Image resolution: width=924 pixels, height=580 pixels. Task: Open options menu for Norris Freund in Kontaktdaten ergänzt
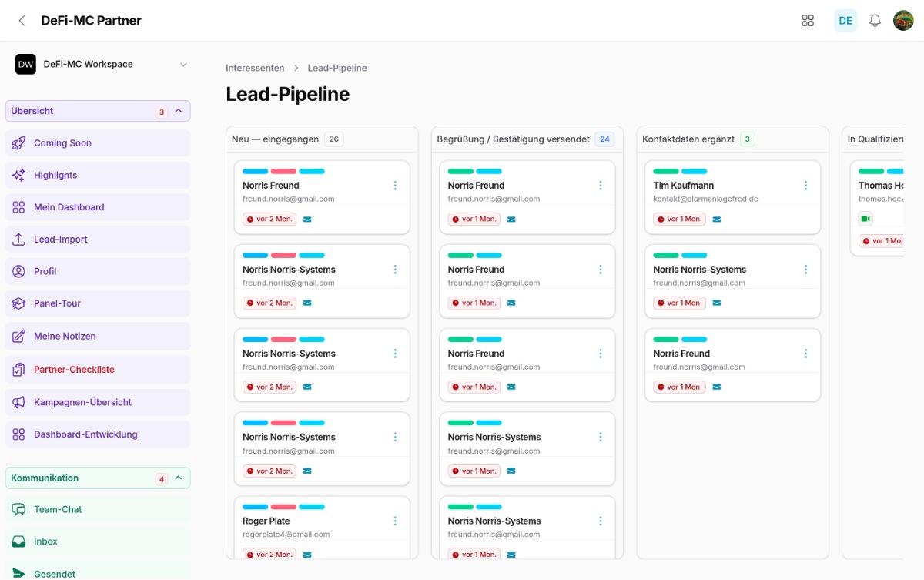coord(805,354)
